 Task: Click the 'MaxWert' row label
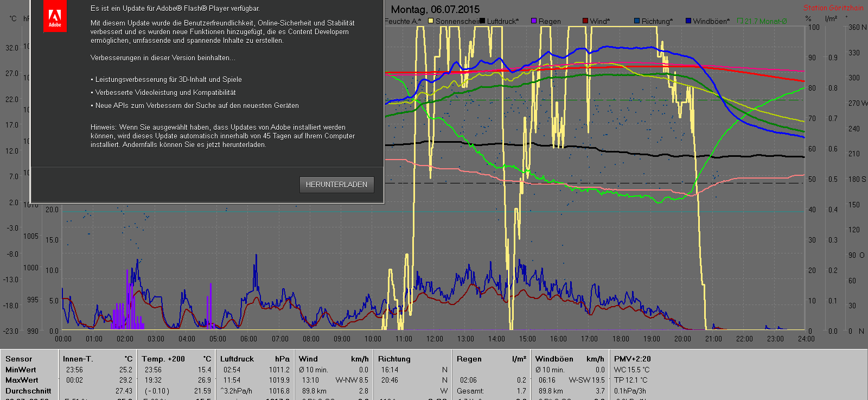pos(22,380)
